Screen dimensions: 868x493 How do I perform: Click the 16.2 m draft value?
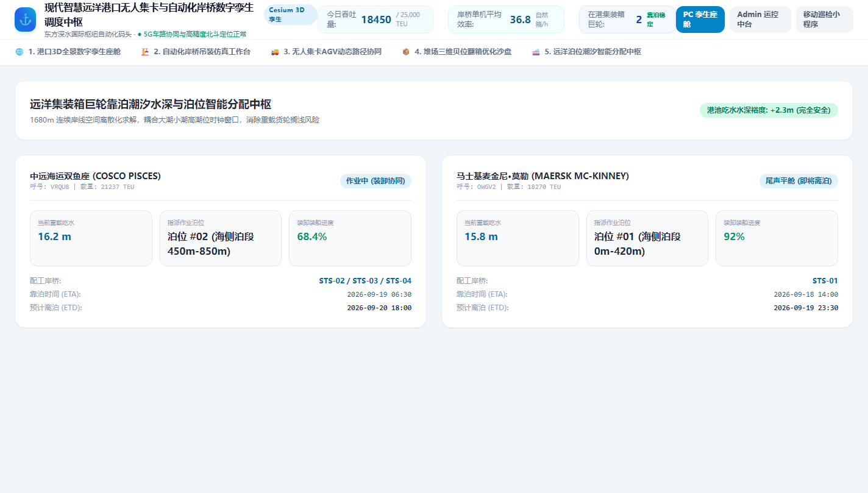tap(54, 236)
